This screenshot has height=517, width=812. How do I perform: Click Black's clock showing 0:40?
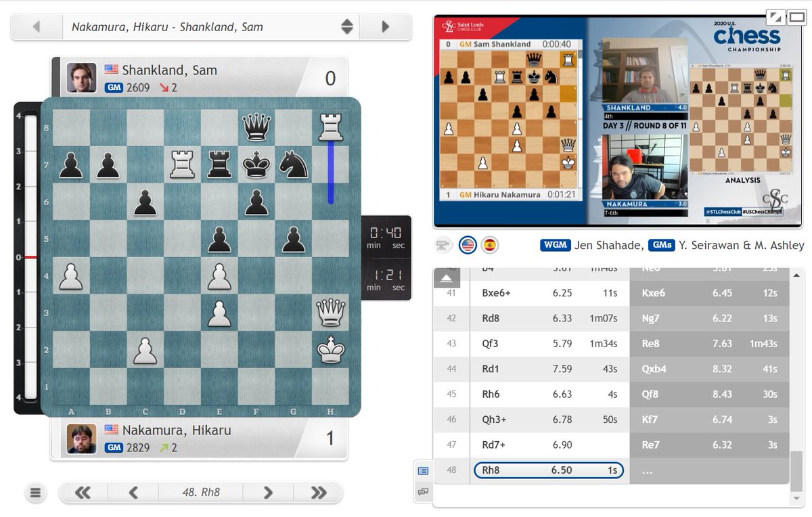386,237
